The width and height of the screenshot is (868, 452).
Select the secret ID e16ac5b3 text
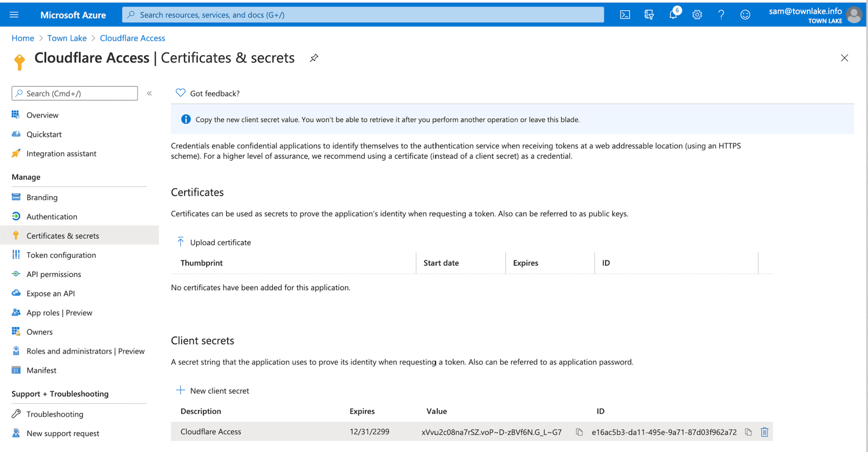[x=664, y=432]
